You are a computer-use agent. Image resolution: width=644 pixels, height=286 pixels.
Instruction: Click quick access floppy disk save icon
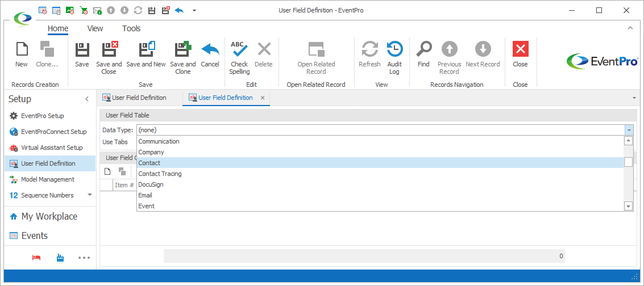[x=152, y=10]
